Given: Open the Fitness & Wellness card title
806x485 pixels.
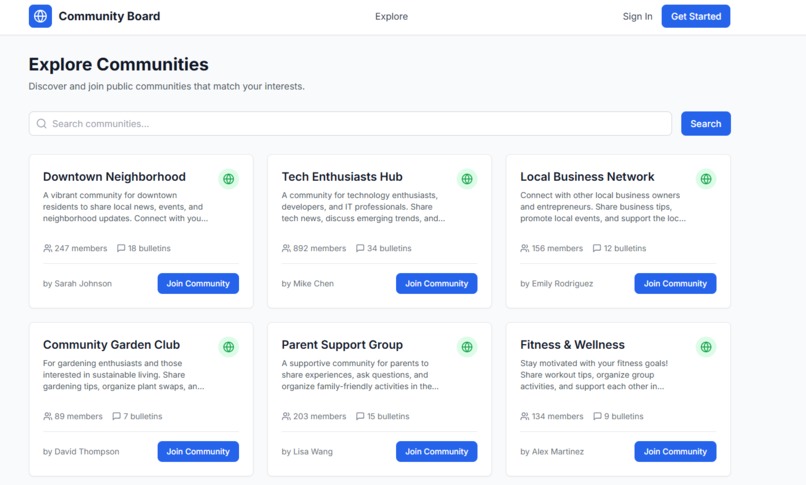Looking at the screenshot, I should (572, 345).
